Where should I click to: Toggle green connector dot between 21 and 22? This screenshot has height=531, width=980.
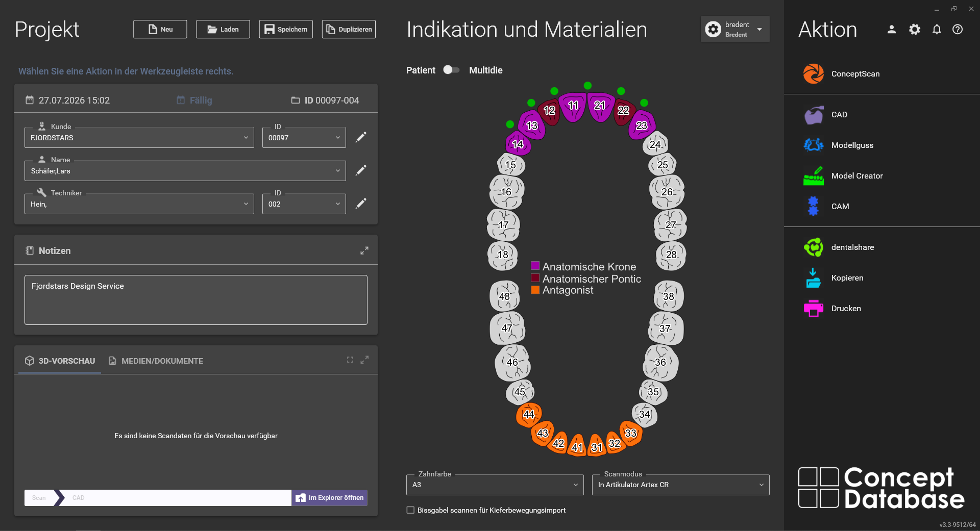pos(621,91)
